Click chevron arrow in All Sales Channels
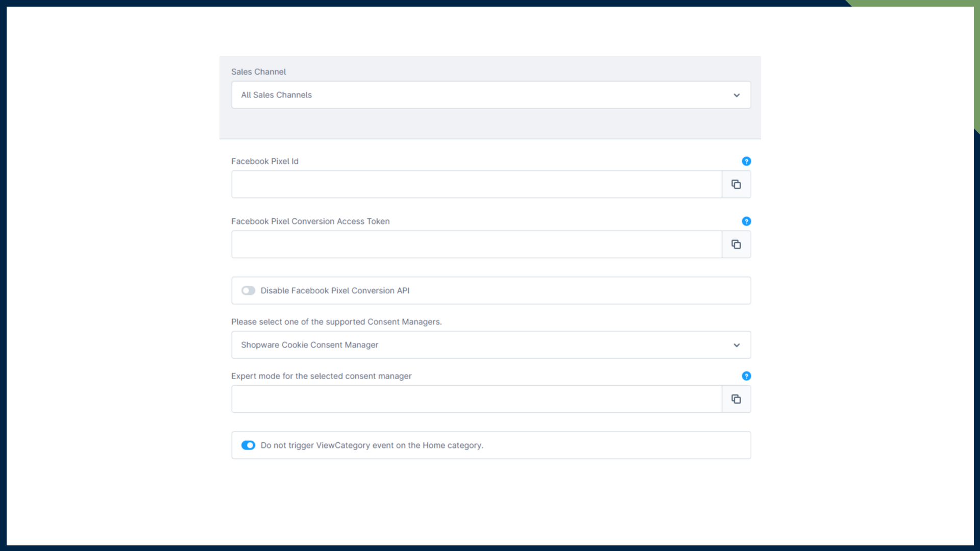980x551 pixels. [x=737, y=95]
